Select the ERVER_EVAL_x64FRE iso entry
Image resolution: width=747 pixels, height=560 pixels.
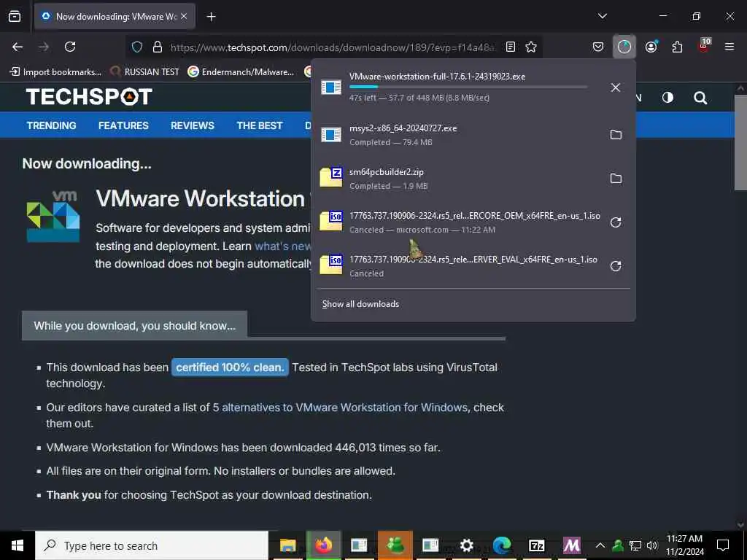coord(457,266)
